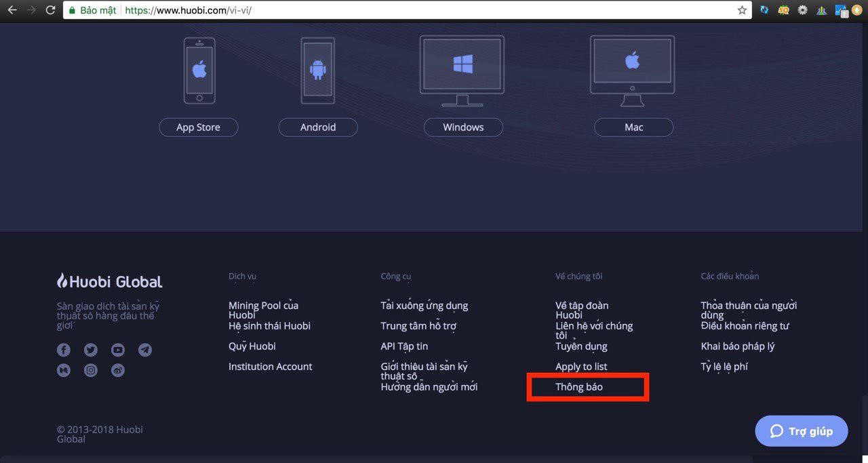Open Huobi's Weibo icon
The width and height of the screenshot is (868, 463).
tap(118, 370)
